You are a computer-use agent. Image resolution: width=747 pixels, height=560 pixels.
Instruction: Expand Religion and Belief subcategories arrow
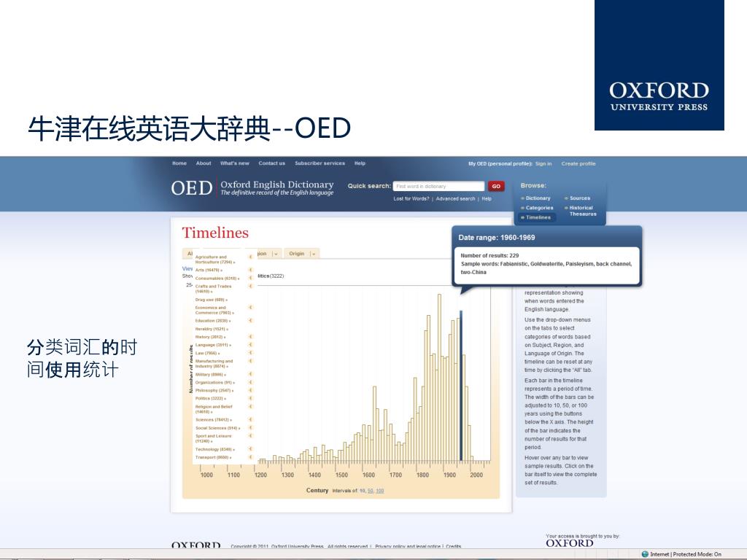point(251,407)
